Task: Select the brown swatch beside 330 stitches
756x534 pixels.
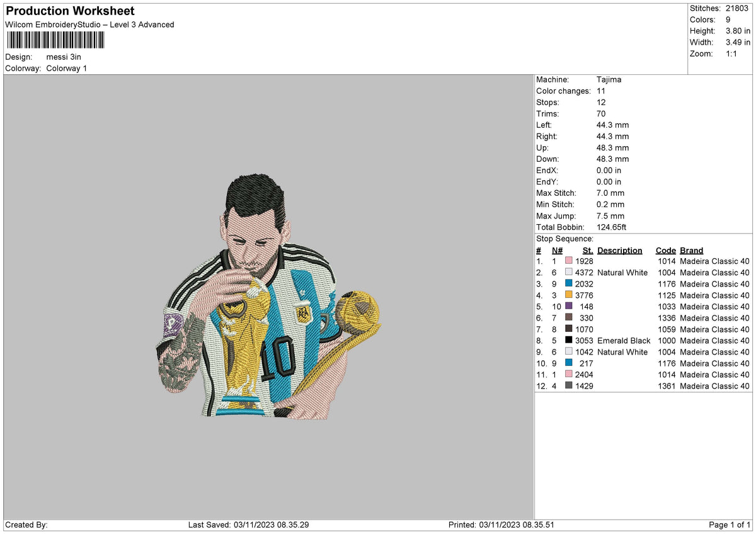Action: [x=569, y=318]
